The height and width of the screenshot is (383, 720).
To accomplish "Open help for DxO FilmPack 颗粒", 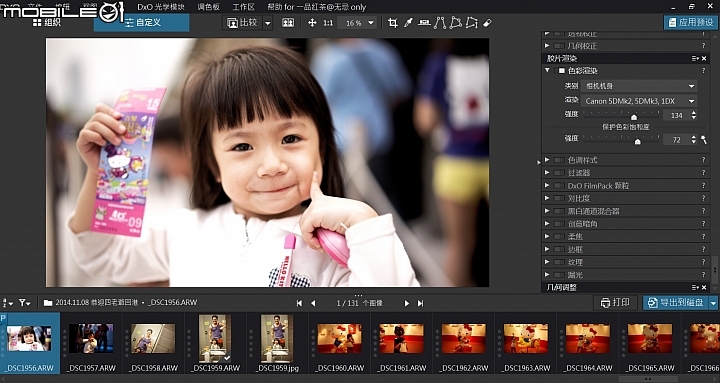I will coord(703,186).
